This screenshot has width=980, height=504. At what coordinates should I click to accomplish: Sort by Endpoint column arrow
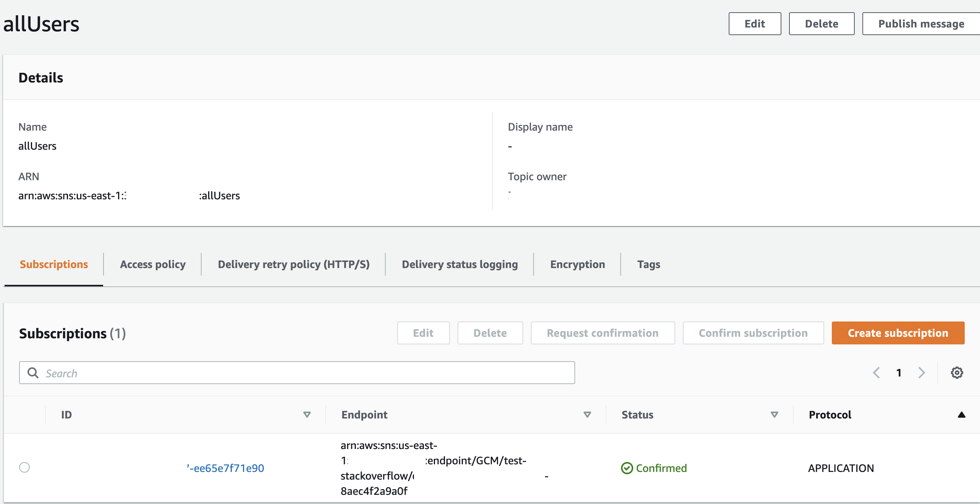(x=587, y=415)
